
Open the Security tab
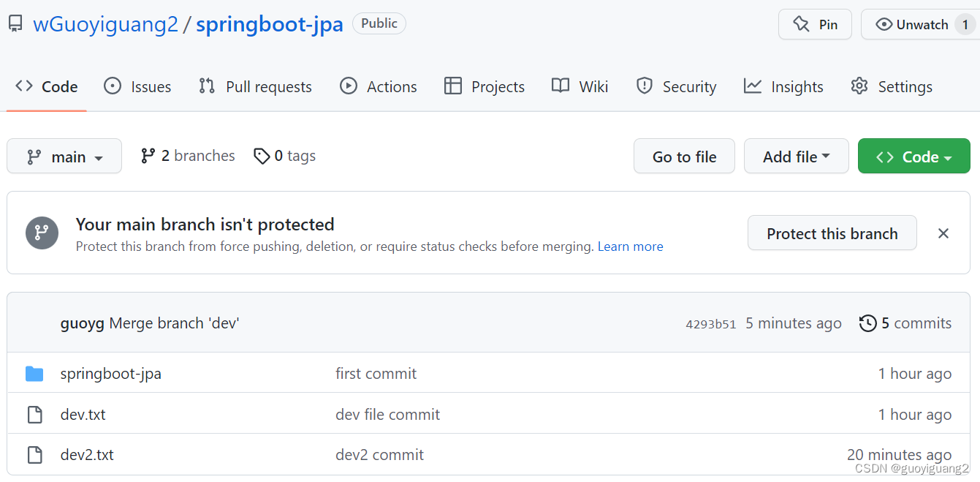tap(676, 86)
